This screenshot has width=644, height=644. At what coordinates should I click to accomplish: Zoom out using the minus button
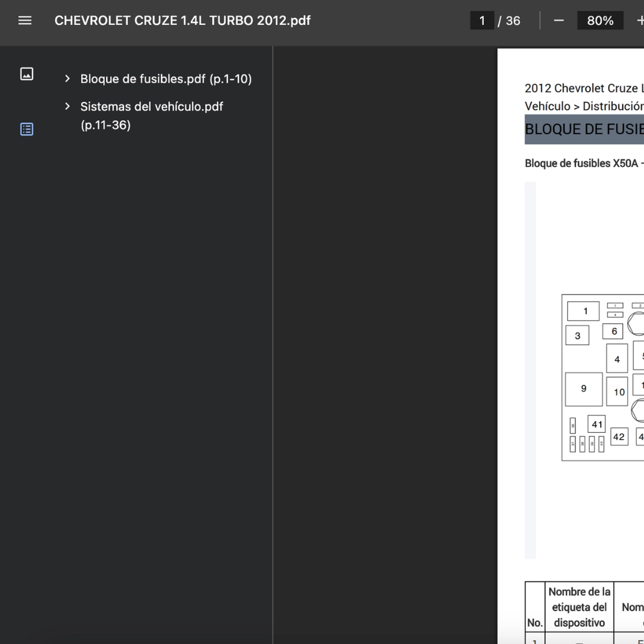pyautogui.click(x=559, y=21)
